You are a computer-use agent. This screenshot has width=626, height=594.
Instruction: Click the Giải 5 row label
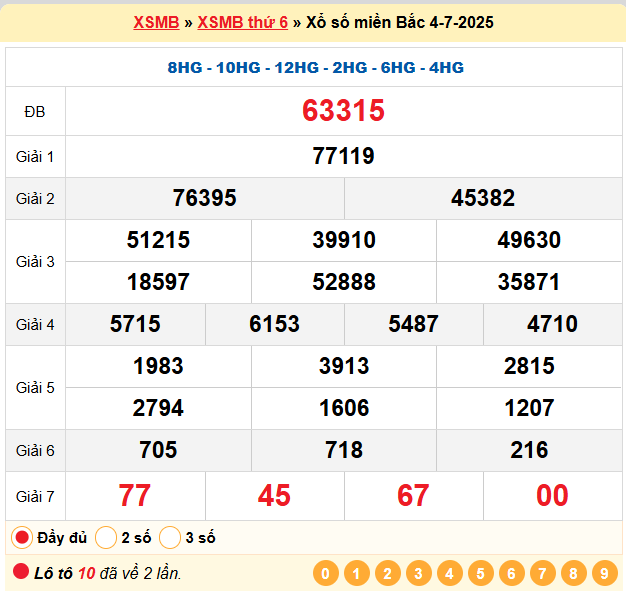click(35, 388)
